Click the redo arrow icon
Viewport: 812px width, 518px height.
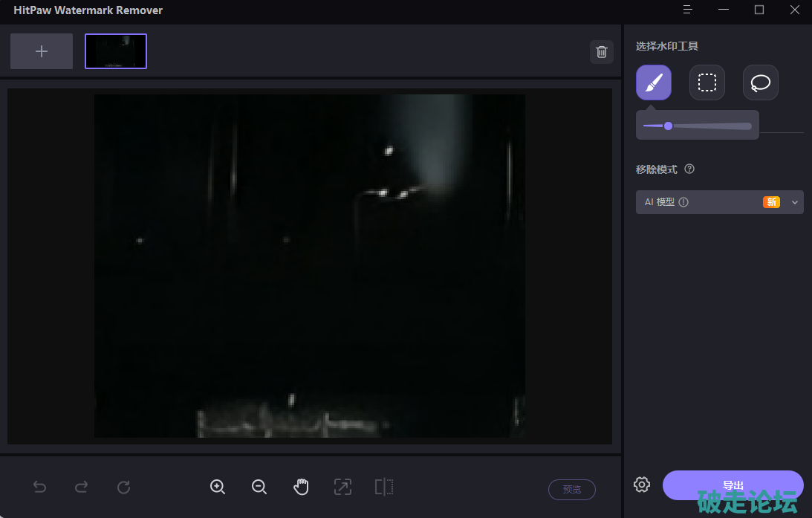[82, 488]
